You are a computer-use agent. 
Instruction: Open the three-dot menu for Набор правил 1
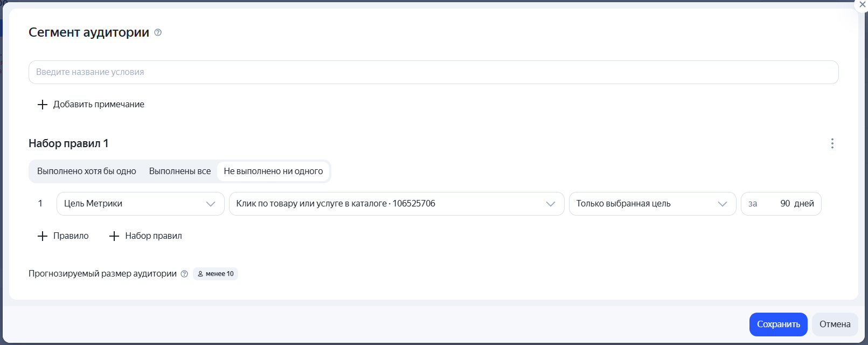832,143
